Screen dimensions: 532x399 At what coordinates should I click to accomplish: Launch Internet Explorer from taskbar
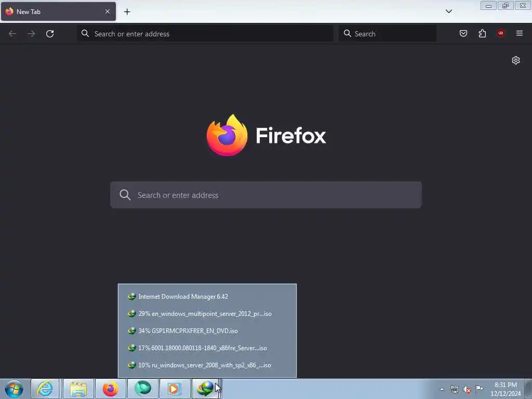45,389
